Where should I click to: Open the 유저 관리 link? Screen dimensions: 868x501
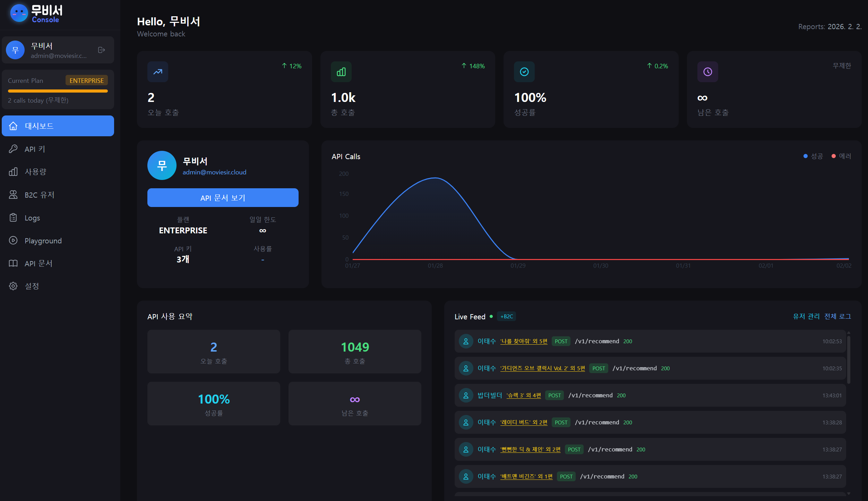tap(806, 316)
